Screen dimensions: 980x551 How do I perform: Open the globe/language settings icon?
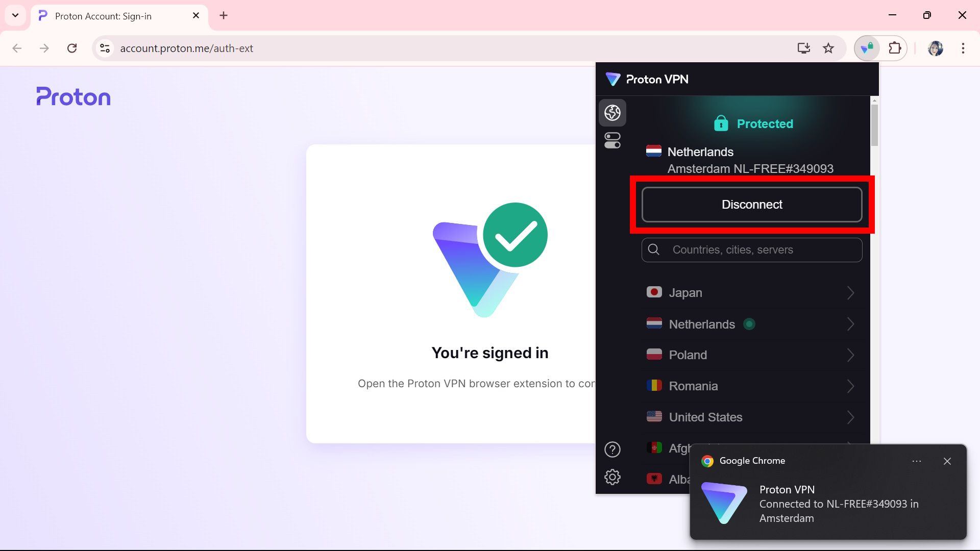612,112
